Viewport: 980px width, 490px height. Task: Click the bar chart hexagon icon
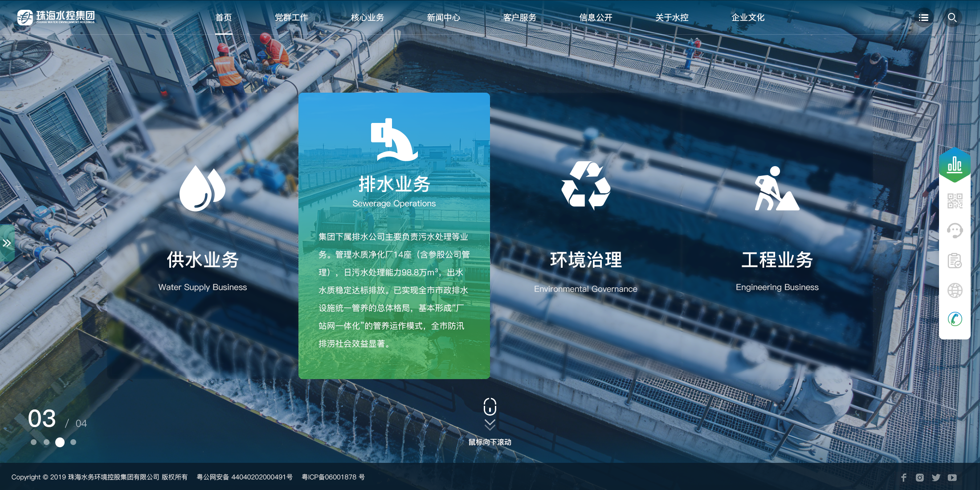[x=955, y=165]
